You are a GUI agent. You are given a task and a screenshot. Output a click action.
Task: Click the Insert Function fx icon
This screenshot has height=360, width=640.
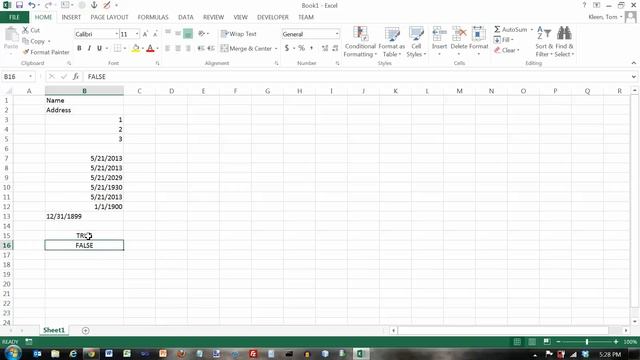tap(76, 77)
